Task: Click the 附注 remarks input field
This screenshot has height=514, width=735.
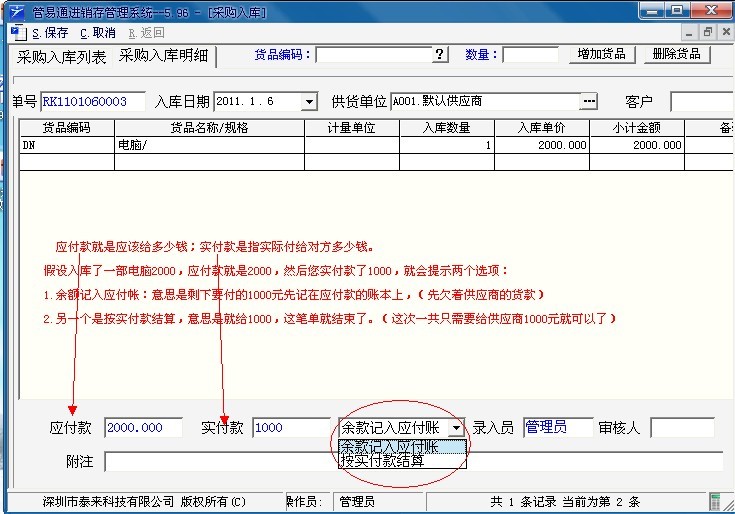Action: (413, 462)
